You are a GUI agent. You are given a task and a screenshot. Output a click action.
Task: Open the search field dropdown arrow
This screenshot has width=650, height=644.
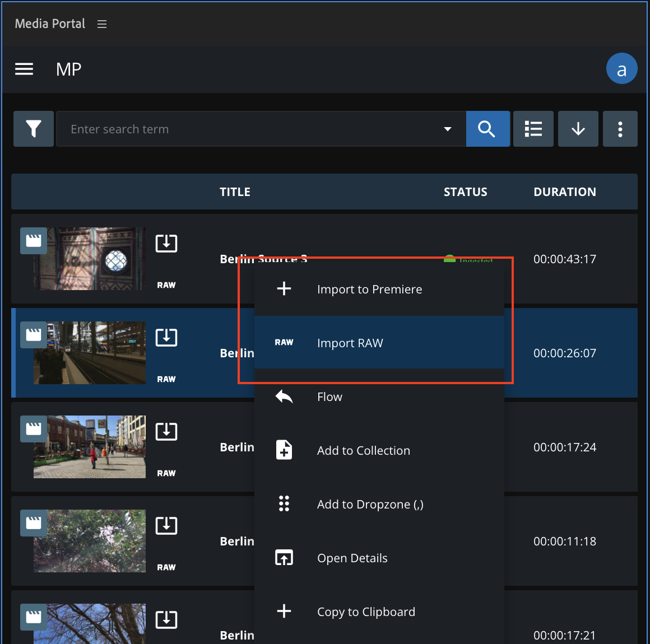(x=447, y=129)
